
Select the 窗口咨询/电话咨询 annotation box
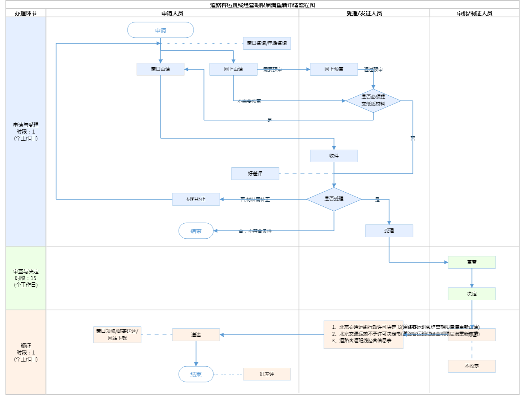pyautogui.click(x=267, y=43)
